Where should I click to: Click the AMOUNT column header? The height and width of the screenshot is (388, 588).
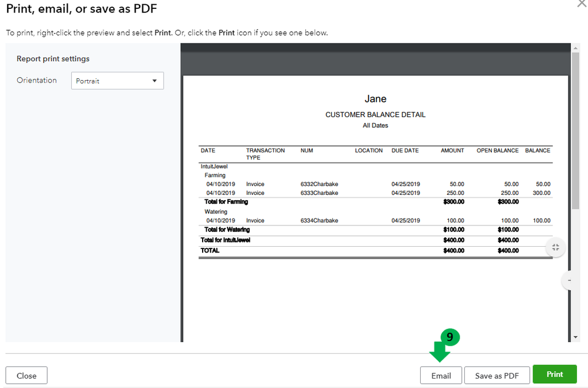(452, 150)
